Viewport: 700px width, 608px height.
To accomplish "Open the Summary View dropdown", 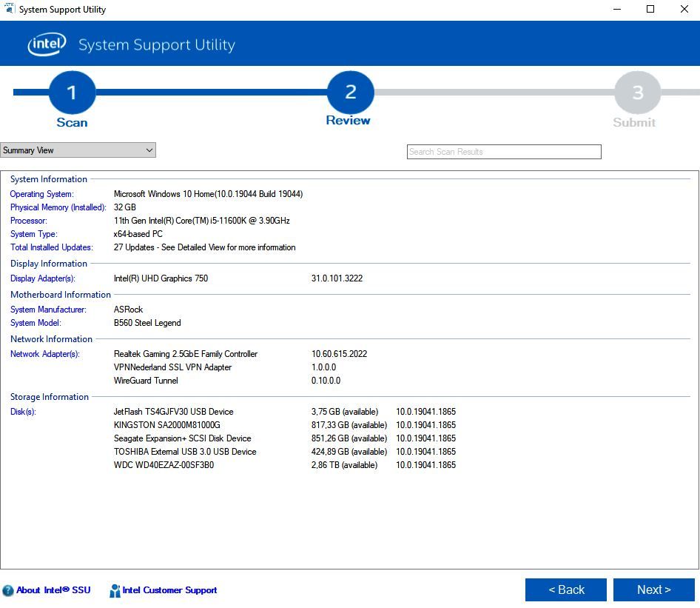I will click(x=78, y=150).
